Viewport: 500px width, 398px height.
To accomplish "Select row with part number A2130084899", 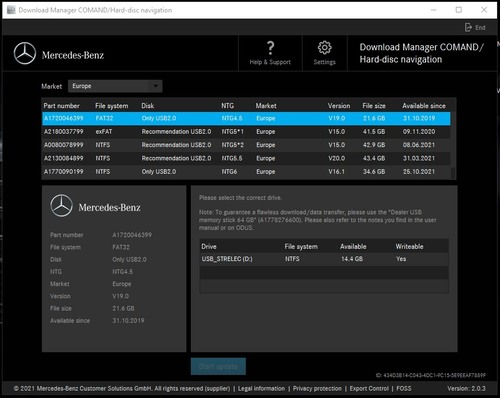I will [x=246, y=158].
